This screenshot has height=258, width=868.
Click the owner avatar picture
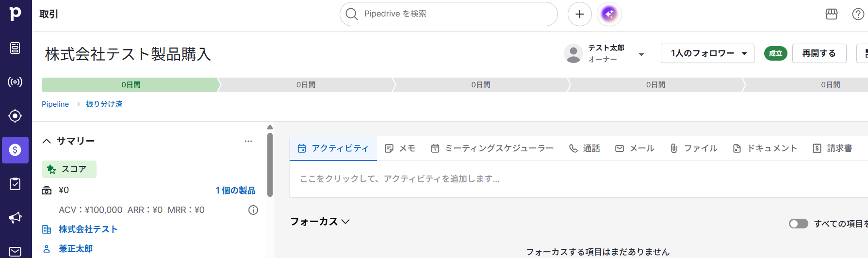coord(573,53)
